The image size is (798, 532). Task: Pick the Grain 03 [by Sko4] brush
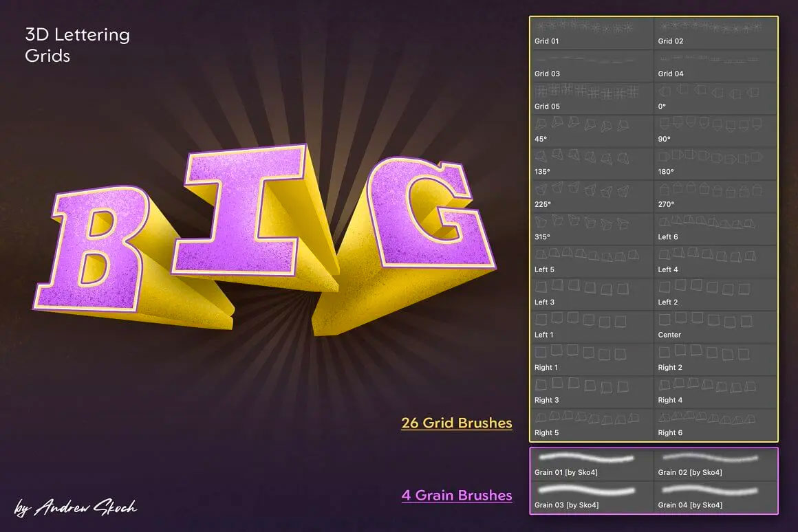592,497
